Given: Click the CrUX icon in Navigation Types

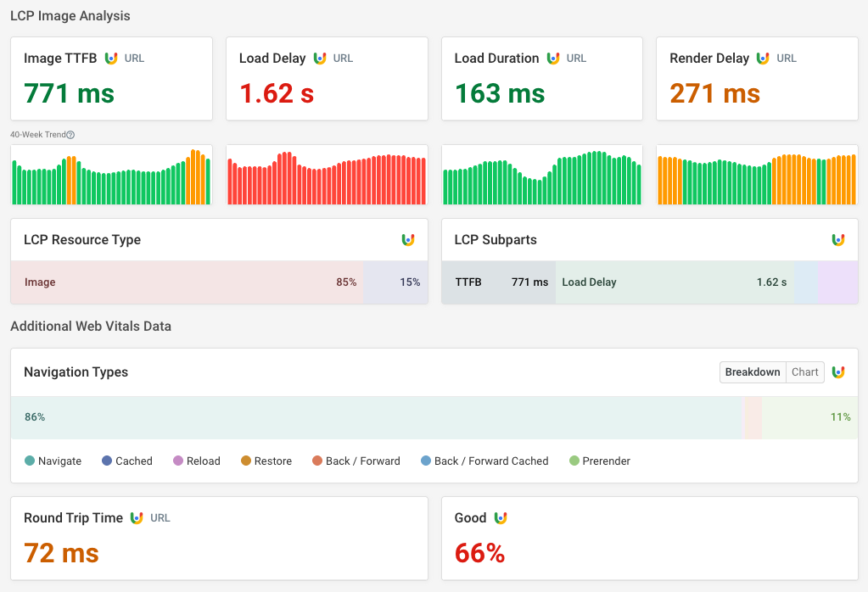Looking at the screenshot, I should [838, 372].
